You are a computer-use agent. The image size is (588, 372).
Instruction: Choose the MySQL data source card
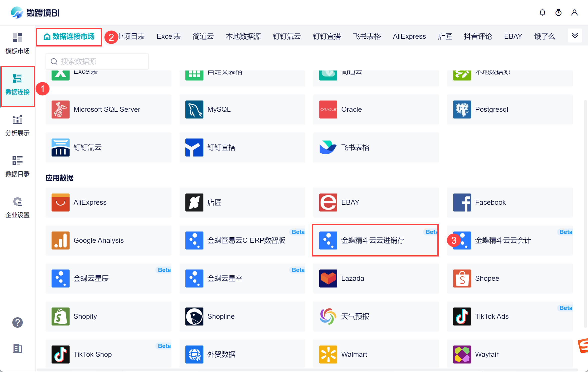tap(242, 109)
